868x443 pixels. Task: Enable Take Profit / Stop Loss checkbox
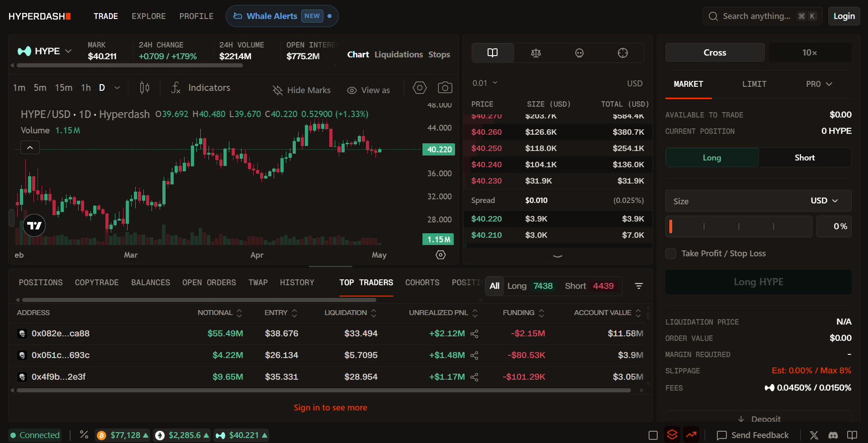(x=671, y=254)
